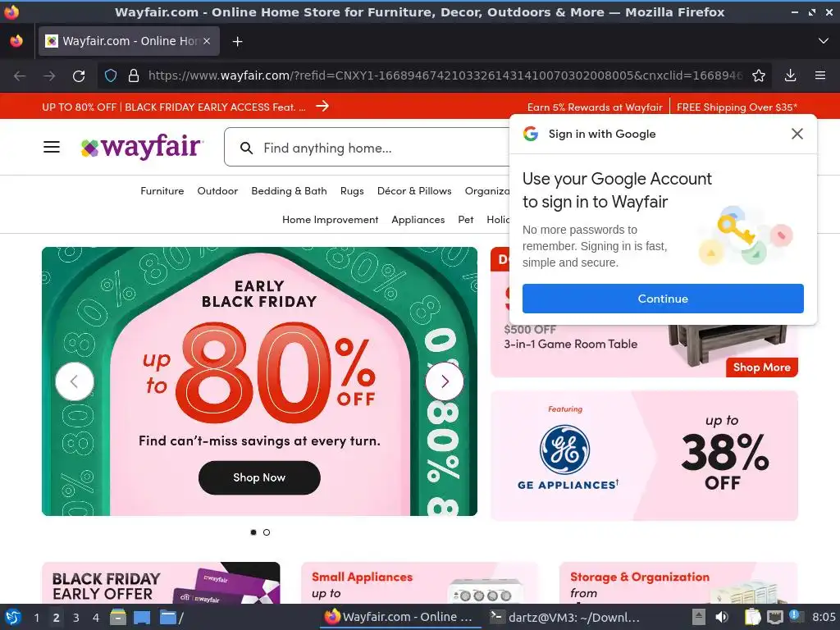Open the Pet category
Screen dimensions: 840x630
coord(466,220)
